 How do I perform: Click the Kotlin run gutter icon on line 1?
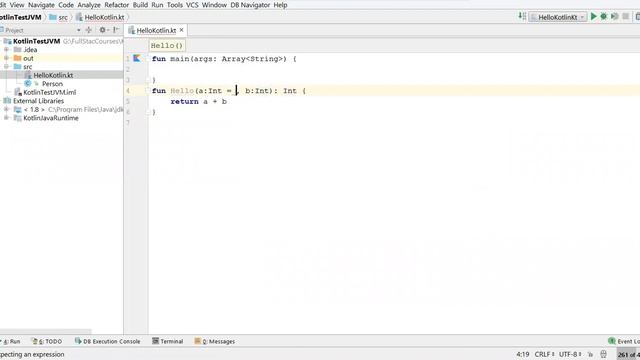137,58
